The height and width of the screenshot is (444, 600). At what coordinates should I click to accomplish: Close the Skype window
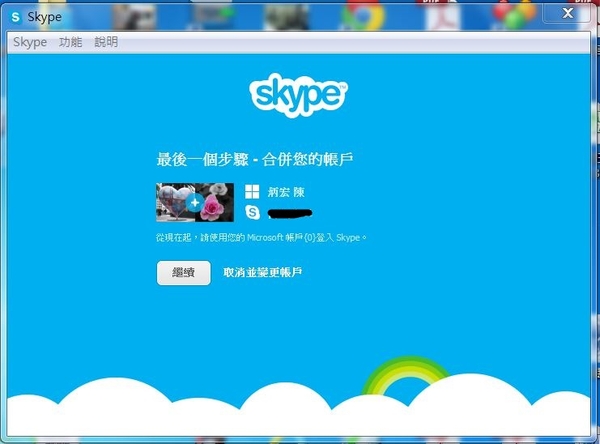coord(570,13)
